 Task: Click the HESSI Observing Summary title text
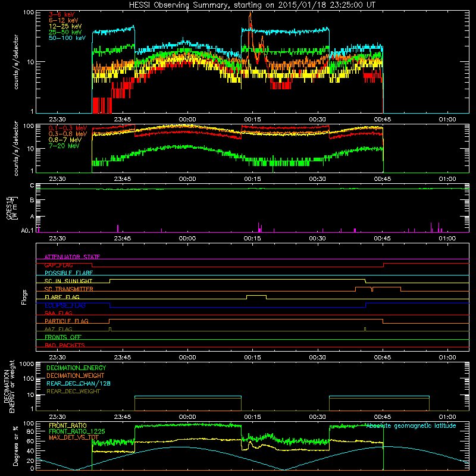pos(252,5)
